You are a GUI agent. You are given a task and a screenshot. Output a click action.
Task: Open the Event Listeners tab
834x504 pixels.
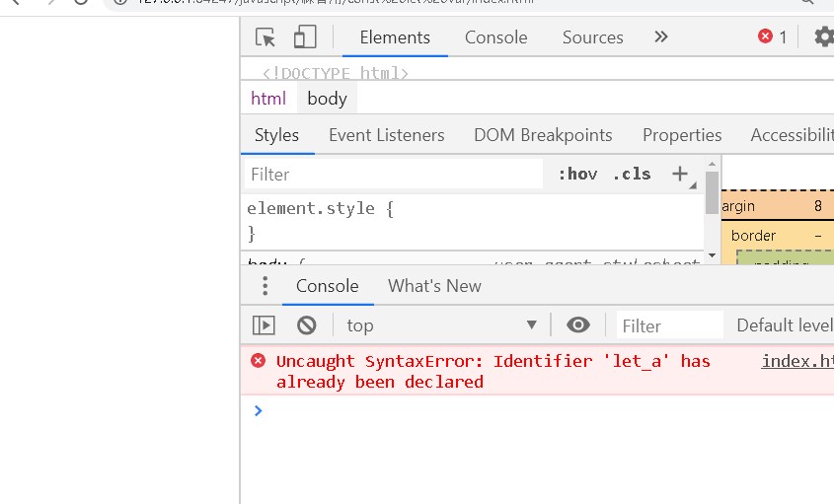coord(386,135)
